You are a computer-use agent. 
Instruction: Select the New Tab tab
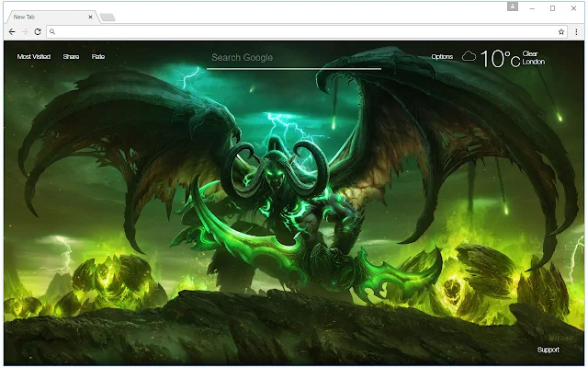pos(51,17)
